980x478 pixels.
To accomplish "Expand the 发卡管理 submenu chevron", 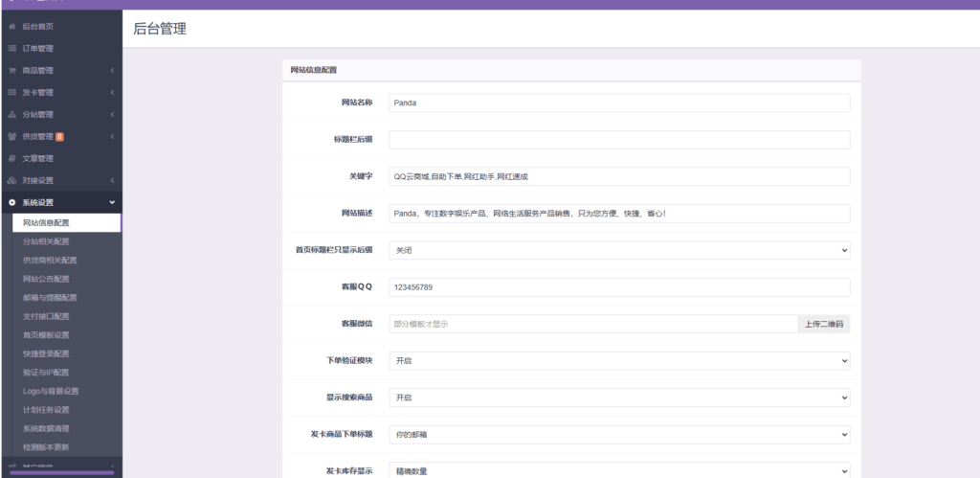I will point(113,93).
